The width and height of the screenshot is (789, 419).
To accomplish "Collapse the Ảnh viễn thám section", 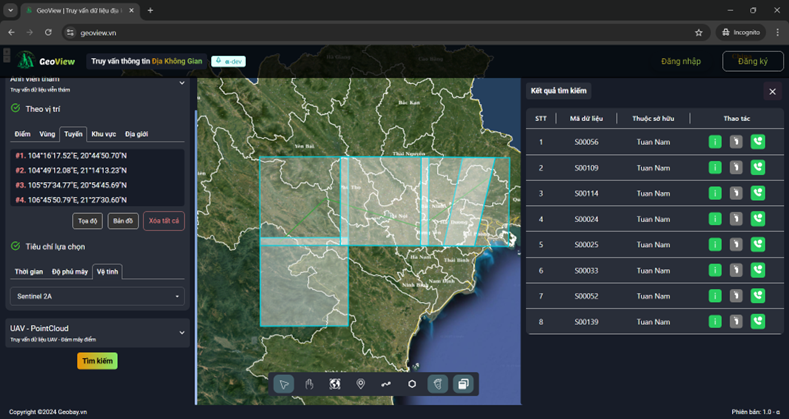I will pyautogui.click(x=181, y=82).
